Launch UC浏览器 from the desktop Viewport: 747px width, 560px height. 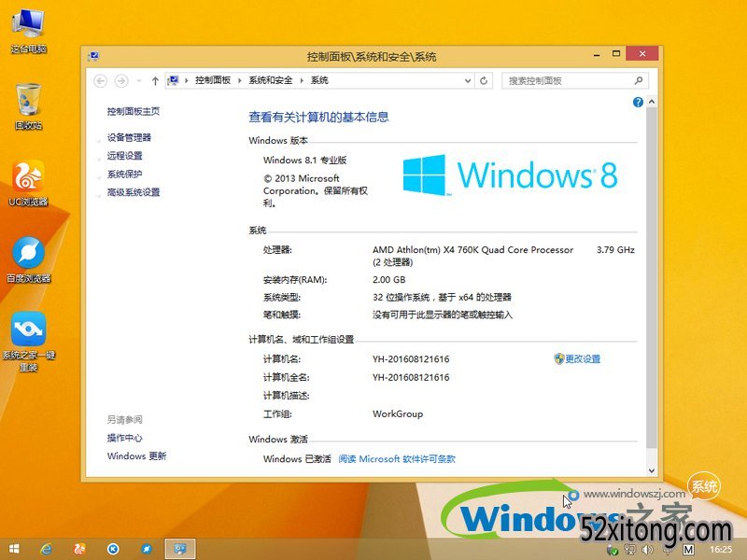click(29, 183)
